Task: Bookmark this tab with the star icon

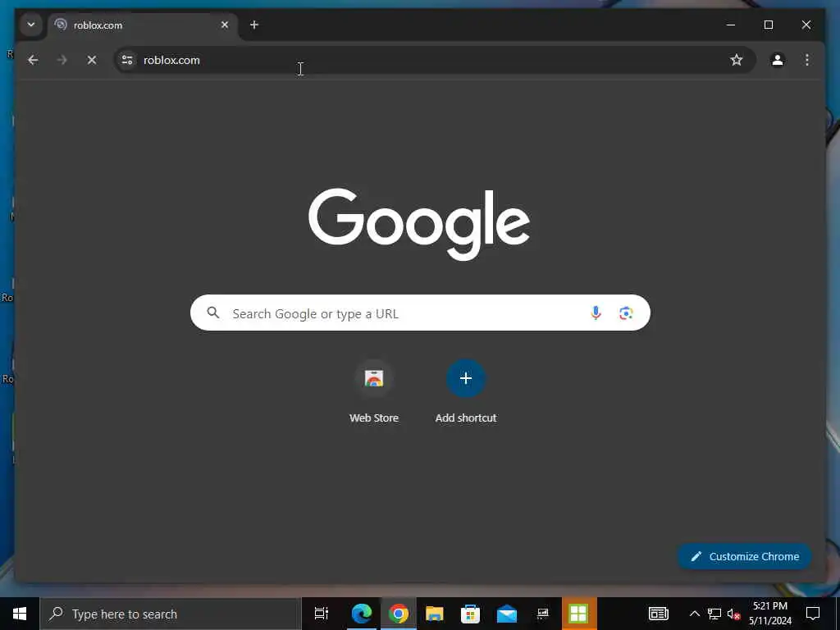Action: tap(737, 60)
